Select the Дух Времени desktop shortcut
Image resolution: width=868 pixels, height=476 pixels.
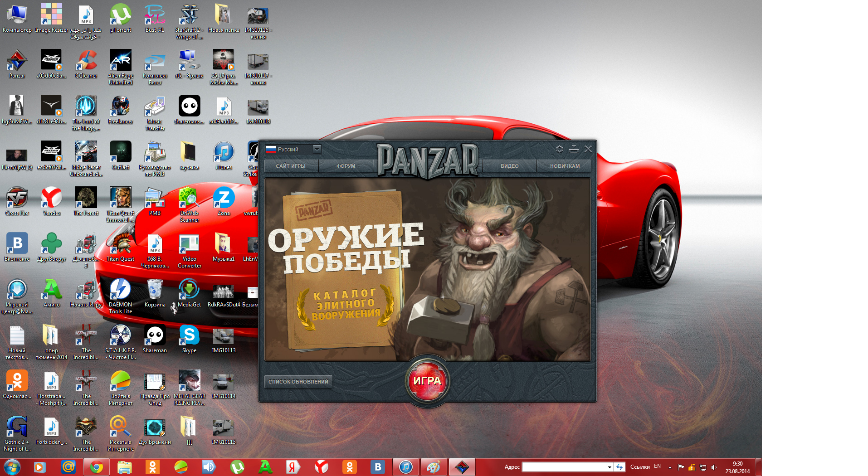[155, 431]
